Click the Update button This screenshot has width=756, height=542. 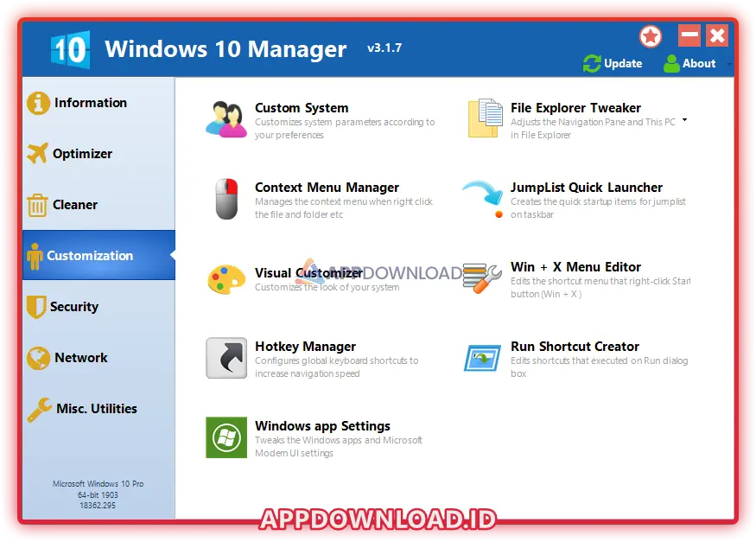pyautogui.click(x=613, y=63)
